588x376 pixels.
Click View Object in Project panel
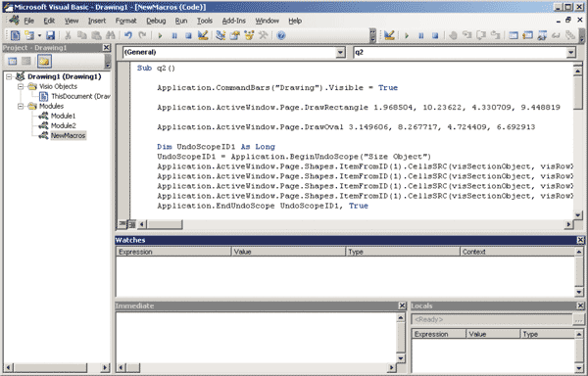(26, 61)
